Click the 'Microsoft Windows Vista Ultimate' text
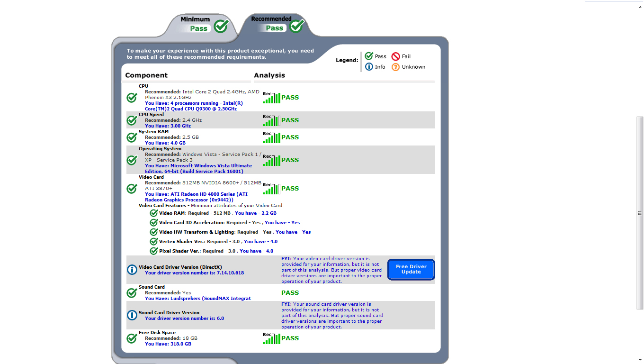Image resolution: width=644 pixels, height=364 pixels. [x=211, y=166]
